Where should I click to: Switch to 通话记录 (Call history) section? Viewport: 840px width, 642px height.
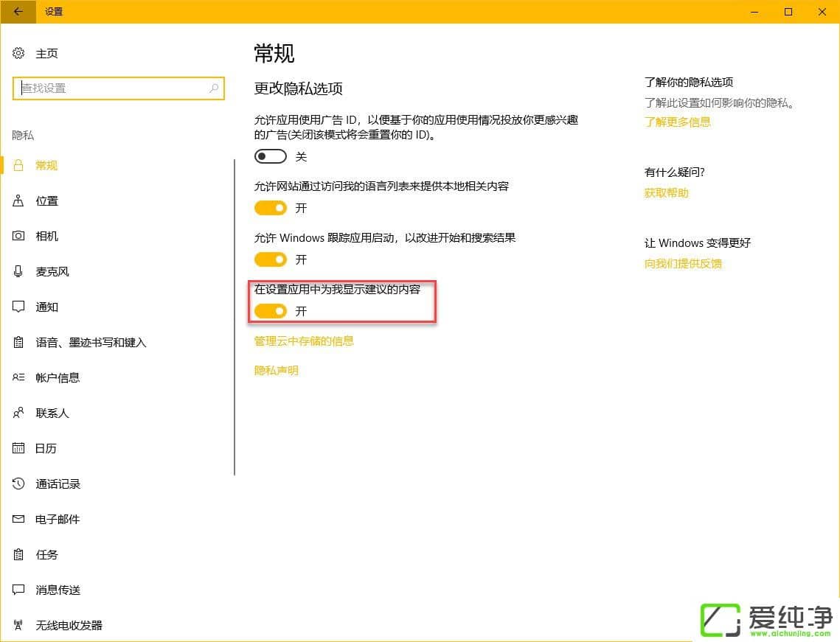pyautogui.click(x=58, y=484)
